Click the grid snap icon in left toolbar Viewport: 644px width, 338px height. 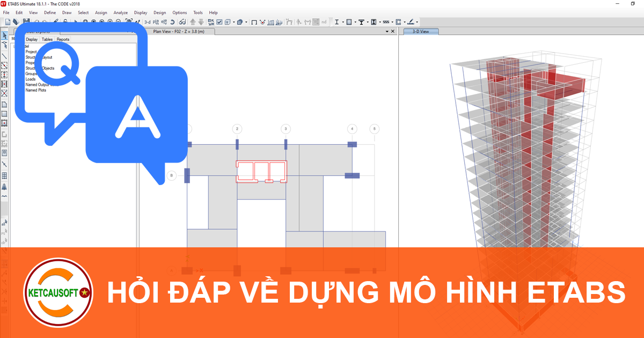tap(4, 175)
